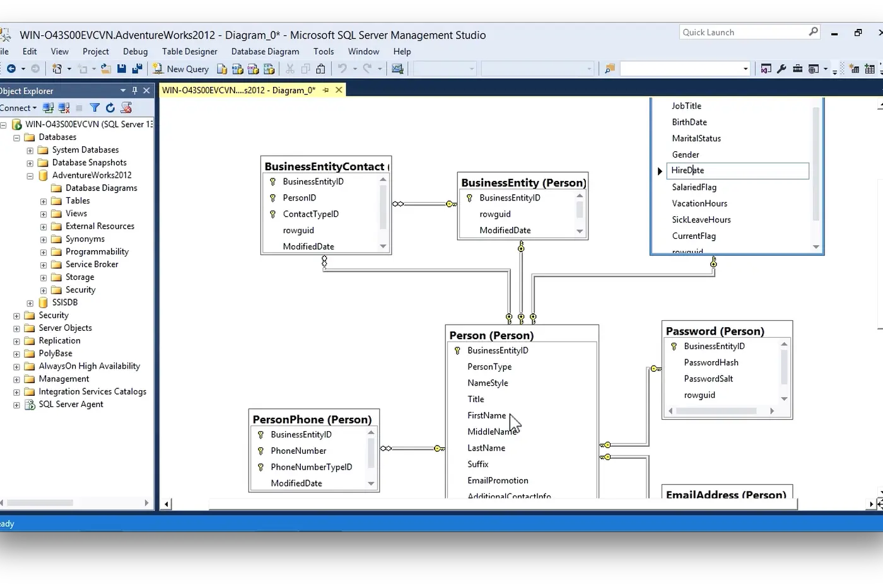Expand the SQL Server Agent node
This screenshot has height=588, width=883.
(16, 405)
